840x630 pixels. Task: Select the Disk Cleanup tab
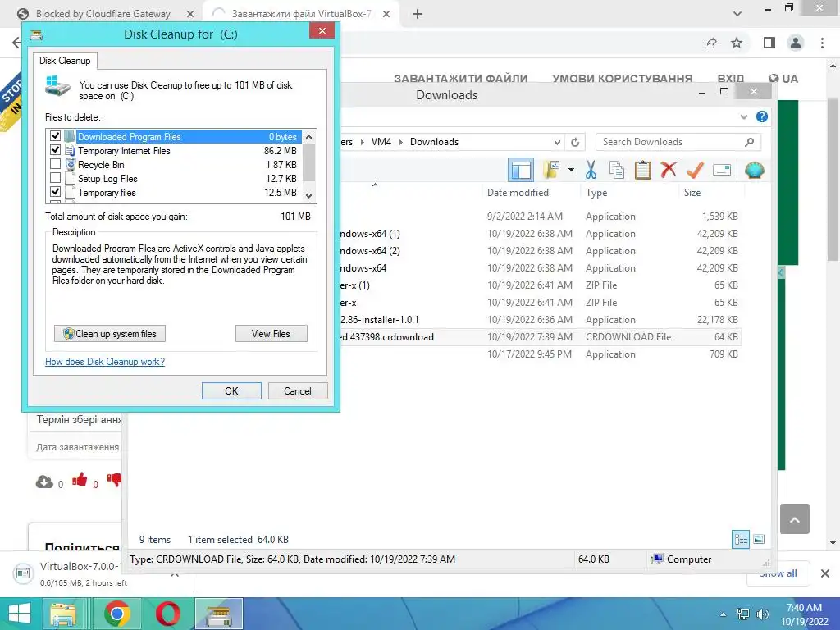(x=65, y=61)
